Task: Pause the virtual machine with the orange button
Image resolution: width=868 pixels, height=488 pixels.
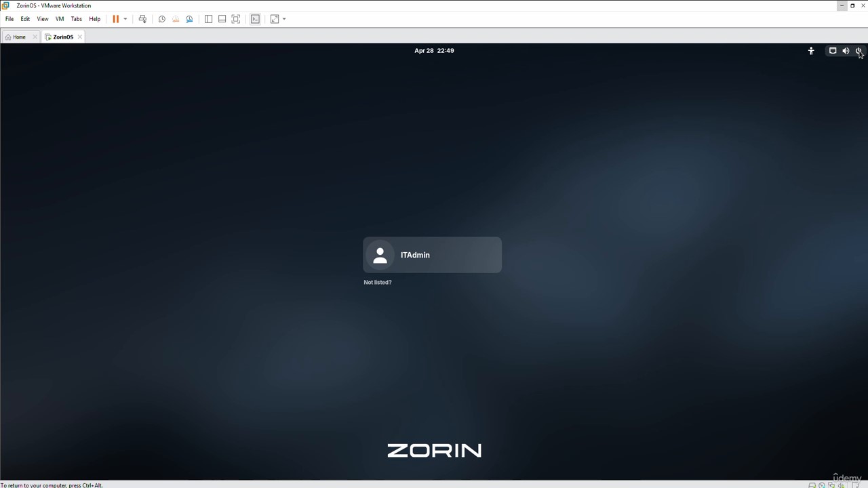Action: [116, 19]
